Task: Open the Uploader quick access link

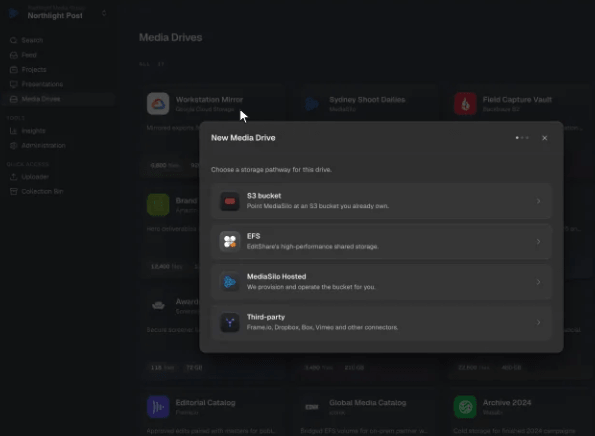Action: coord(35,177)
